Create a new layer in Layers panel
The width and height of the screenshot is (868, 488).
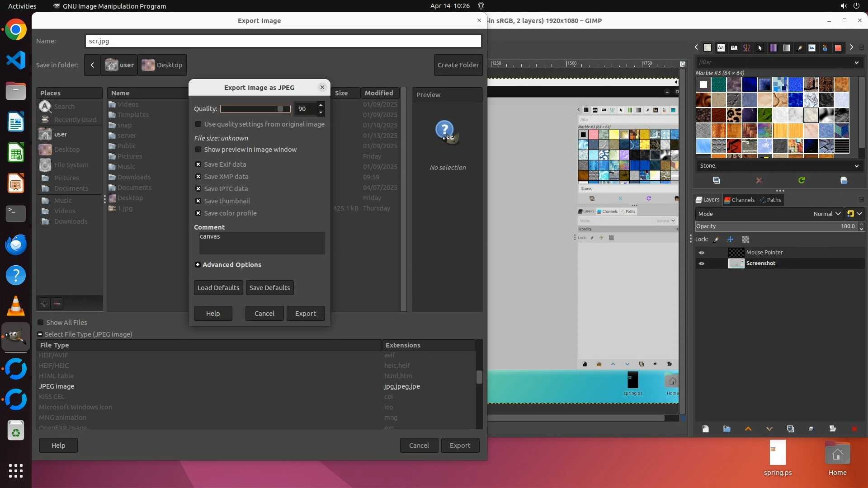pos(705,429)
